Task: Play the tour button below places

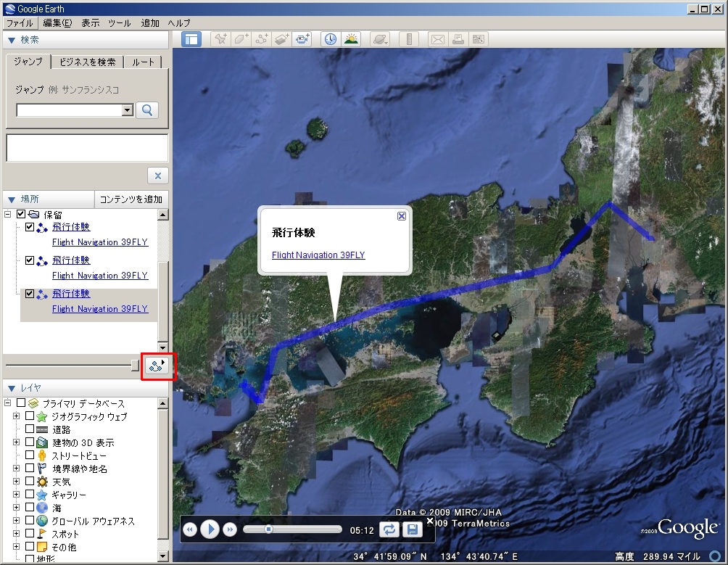Action: 157,366
